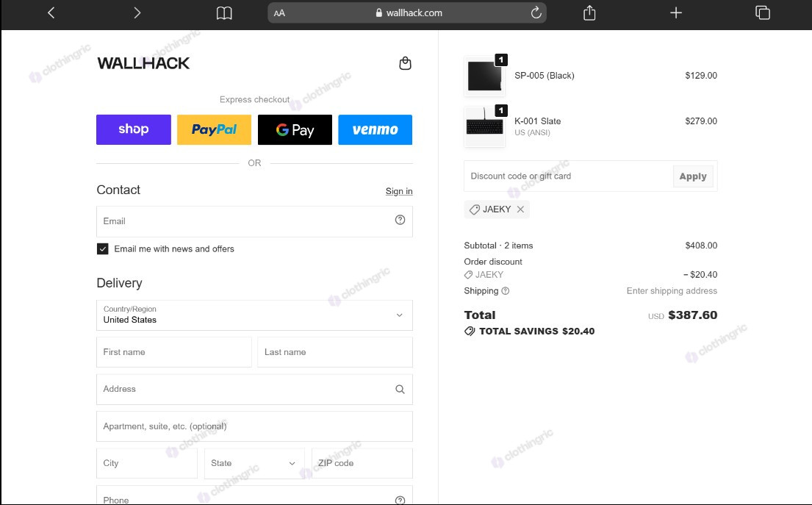Click the US (ANSI) variant label

pyautogui.click(x=532, y=132)
